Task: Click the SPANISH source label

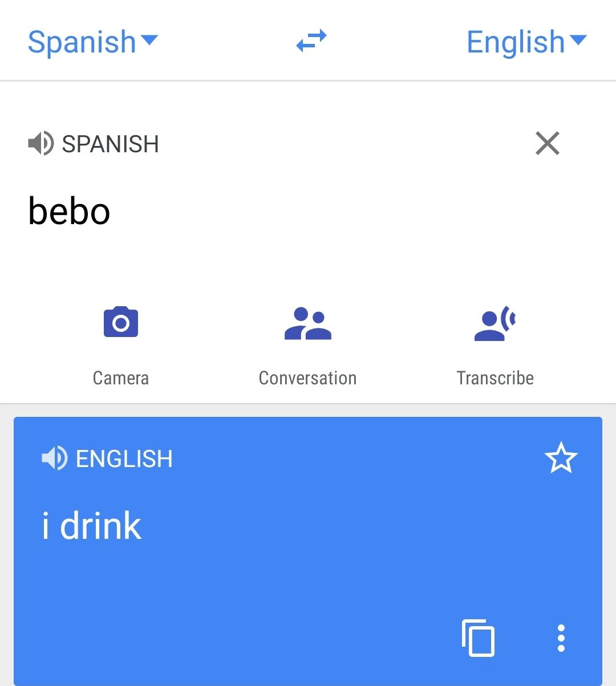Action: pyautogui.click(x=110, y=144)
